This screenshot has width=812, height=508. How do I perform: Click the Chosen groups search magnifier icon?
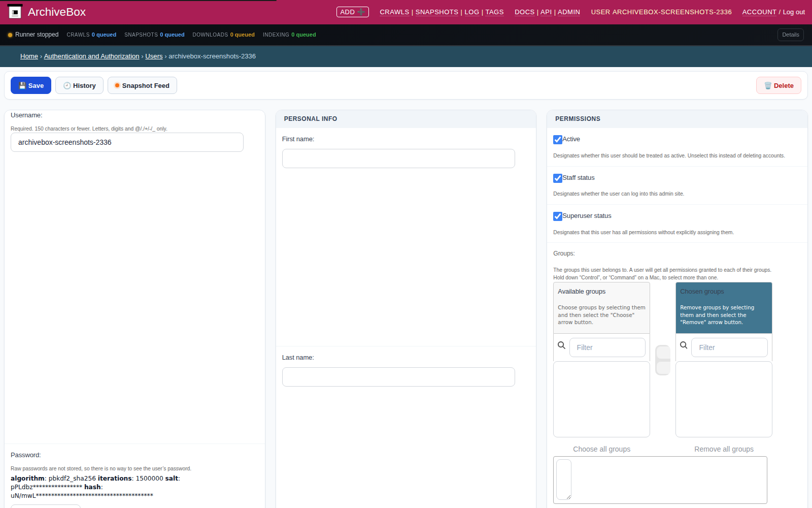tap(684, 345)
